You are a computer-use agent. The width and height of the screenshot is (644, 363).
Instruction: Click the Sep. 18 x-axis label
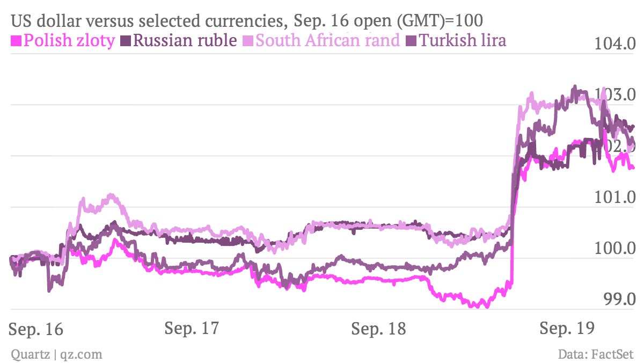[379, 328]
